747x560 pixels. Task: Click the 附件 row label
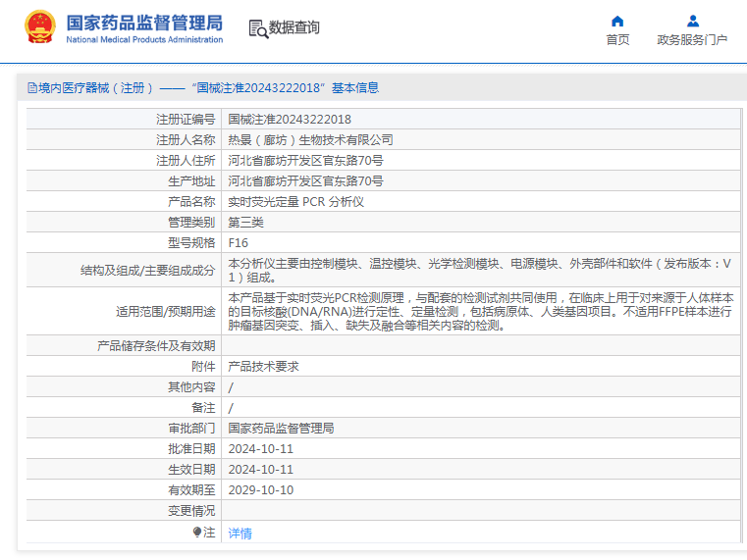pos(203,367)
